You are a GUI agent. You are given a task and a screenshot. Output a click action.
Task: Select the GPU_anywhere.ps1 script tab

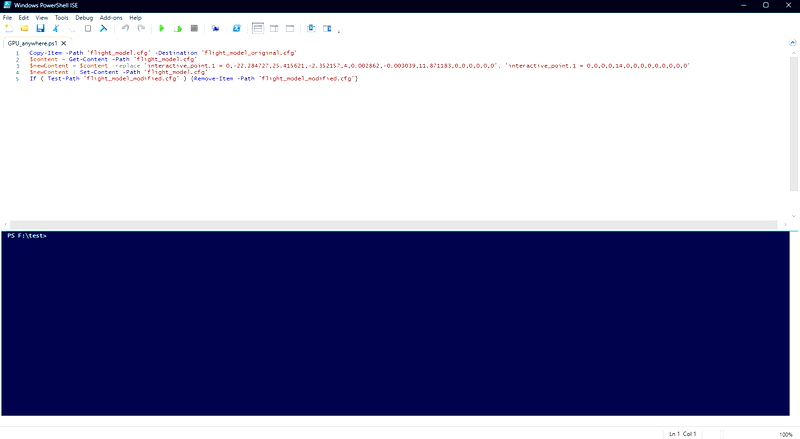point(30,44)
